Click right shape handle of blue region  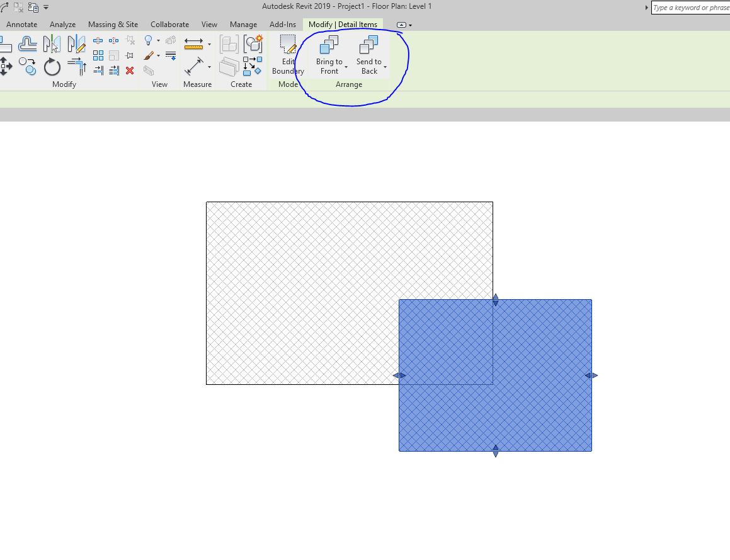591,375
